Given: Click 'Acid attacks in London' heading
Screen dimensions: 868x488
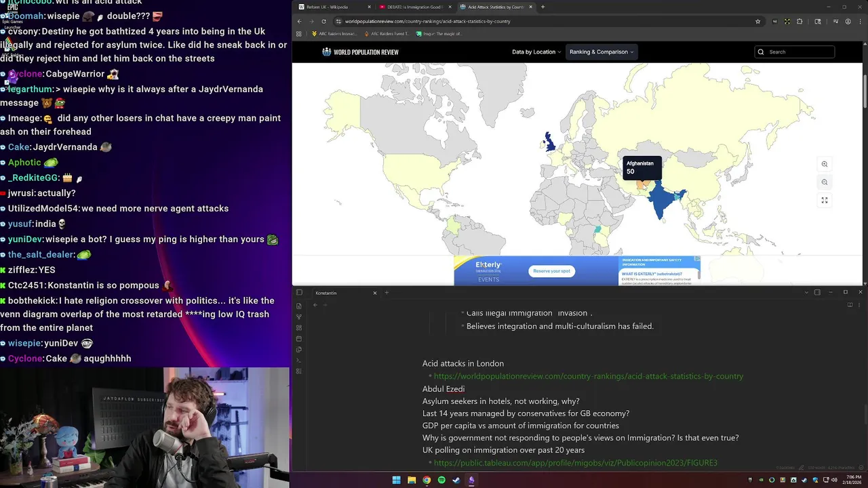Looking at the screenshot, I should [x=463, y=363].
